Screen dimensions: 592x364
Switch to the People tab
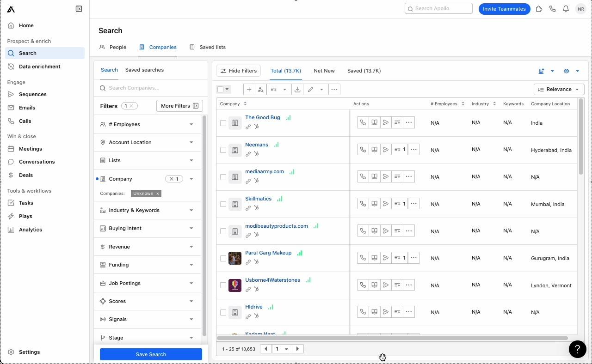113,47
